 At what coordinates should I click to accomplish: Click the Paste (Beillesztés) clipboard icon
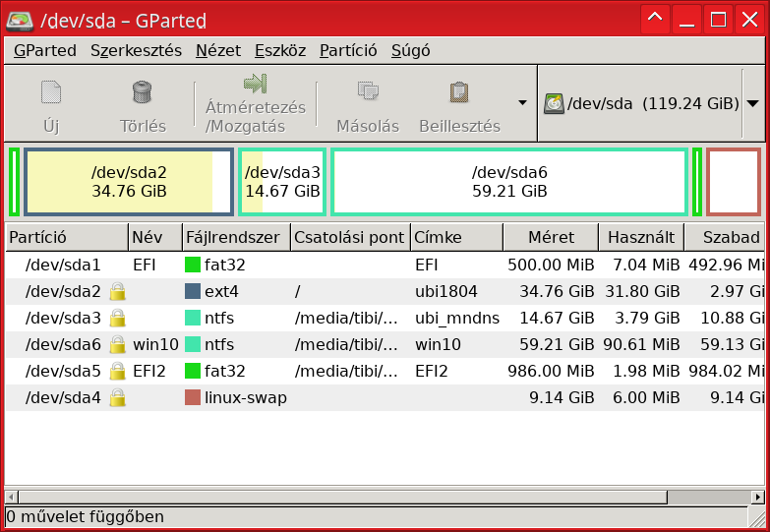pyautogui.click(x=459, y=92)
